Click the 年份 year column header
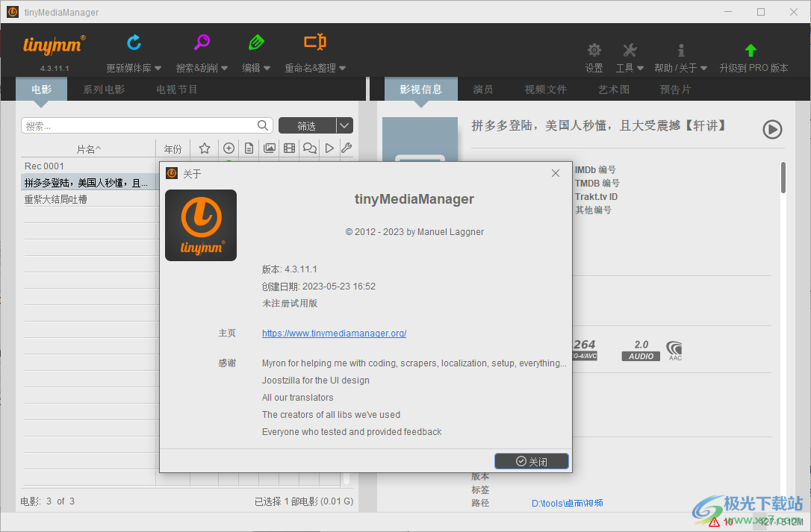 click(173, 149)
